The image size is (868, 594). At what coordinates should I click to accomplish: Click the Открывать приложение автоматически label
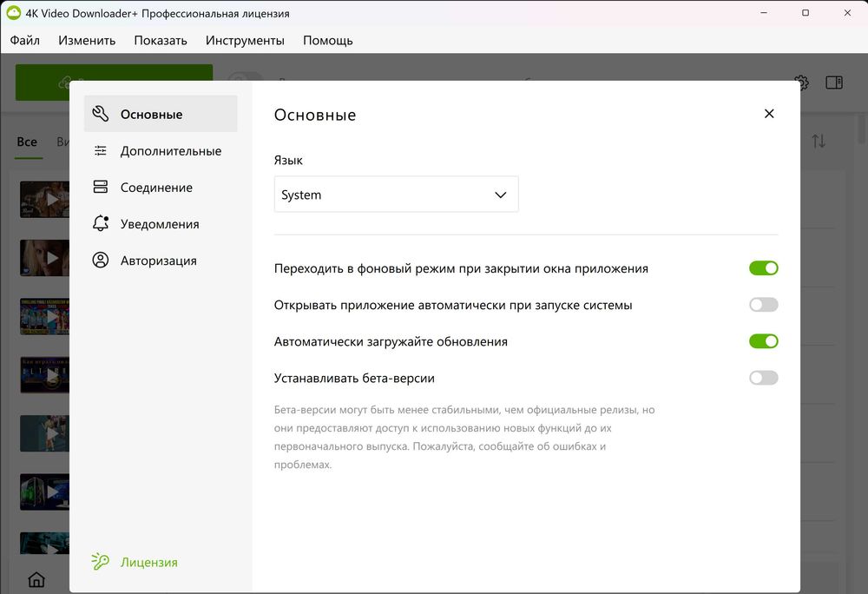(x=453, y=305)
